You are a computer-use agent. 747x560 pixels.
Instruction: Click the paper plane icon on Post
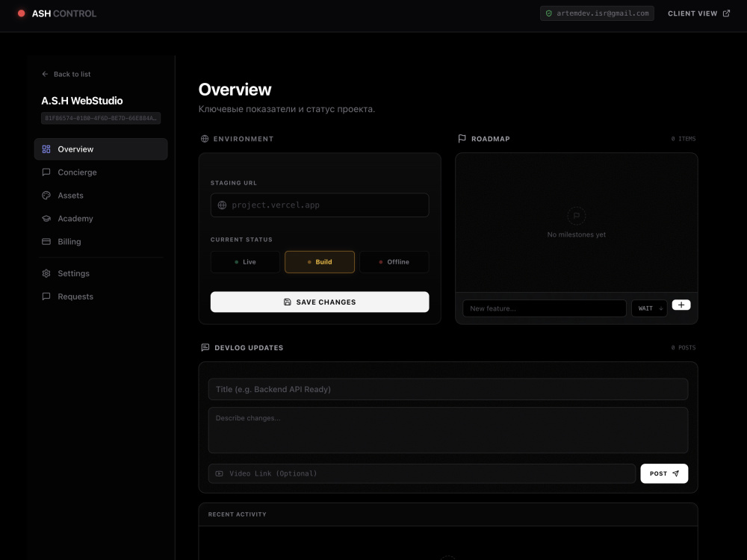675,473
